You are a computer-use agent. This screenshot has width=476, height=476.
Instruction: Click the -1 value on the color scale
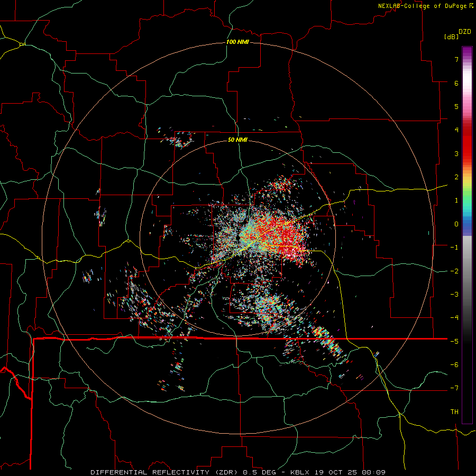point(454,248)
